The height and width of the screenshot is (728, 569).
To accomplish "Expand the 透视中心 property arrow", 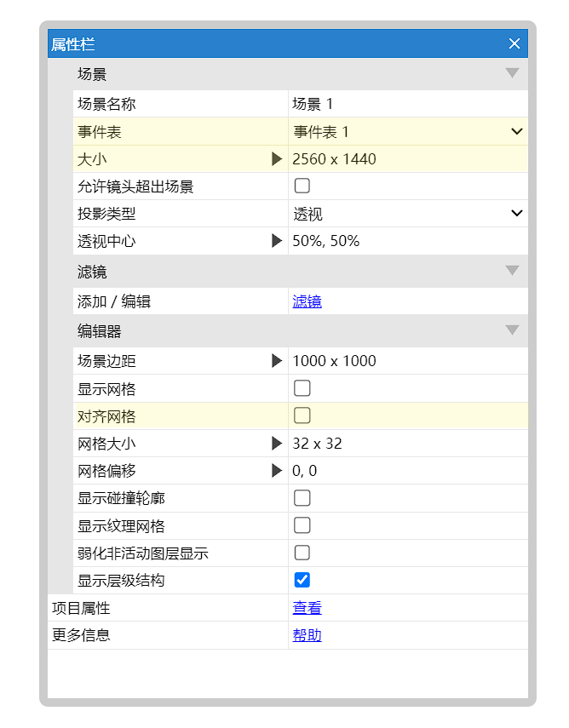I will tap(277, 241).
